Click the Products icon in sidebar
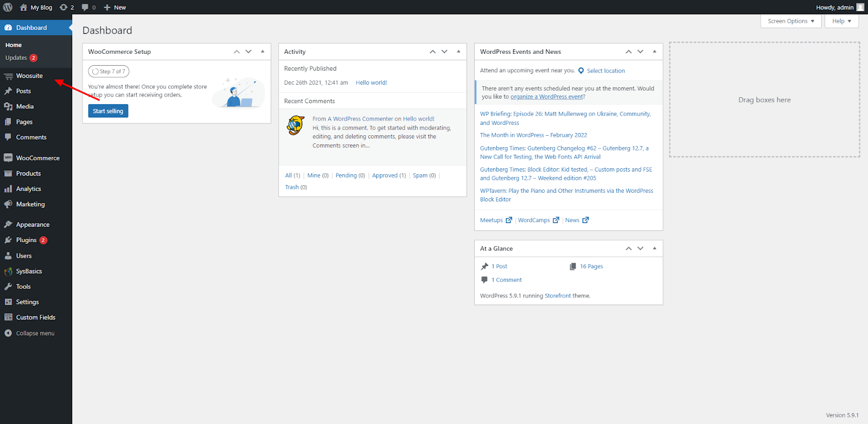 (x=8, y=174)
